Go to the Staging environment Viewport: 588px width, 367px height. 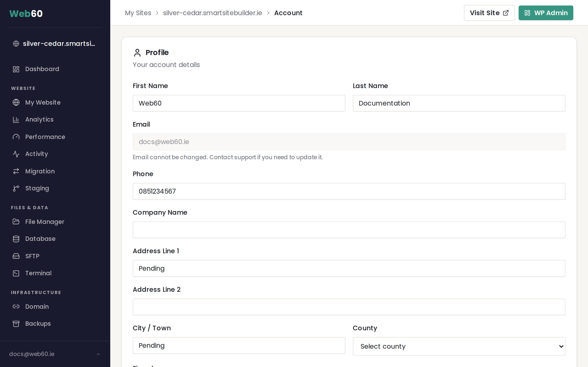(x=37, y=188)
